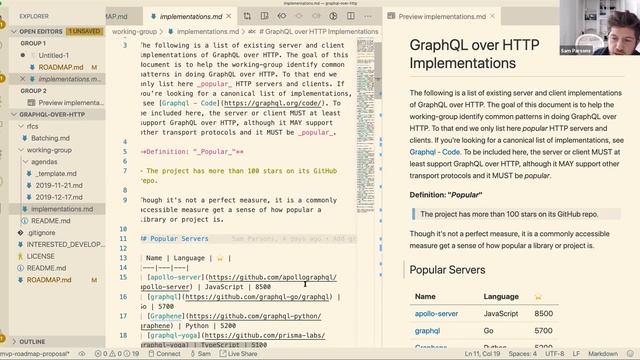This screenshot has height=360, width=640.
Task: Switch to the Preview implementations.md tab
Action: coord(442,16)
